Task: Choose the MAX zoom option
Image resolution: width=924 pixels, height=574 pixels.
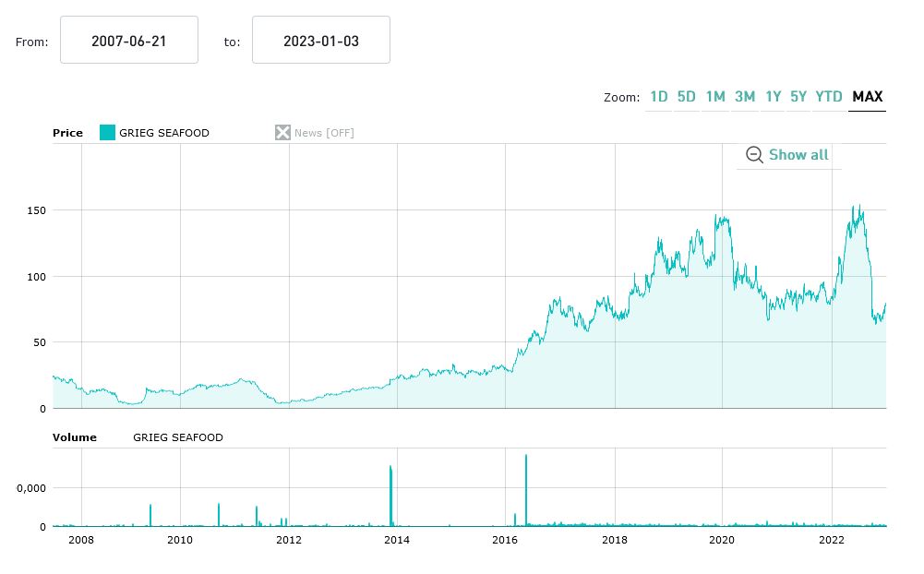Action: (x=868, y=97)
